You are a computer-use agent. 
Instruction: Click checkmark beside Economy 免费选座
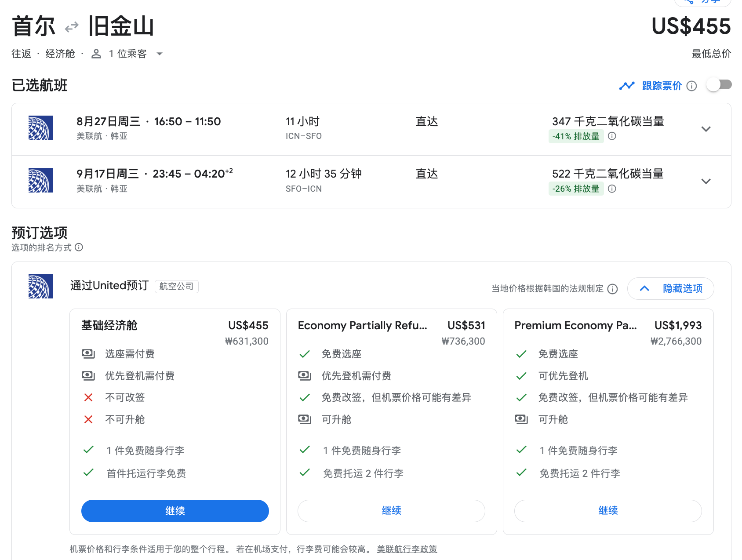tap(305, 354)
